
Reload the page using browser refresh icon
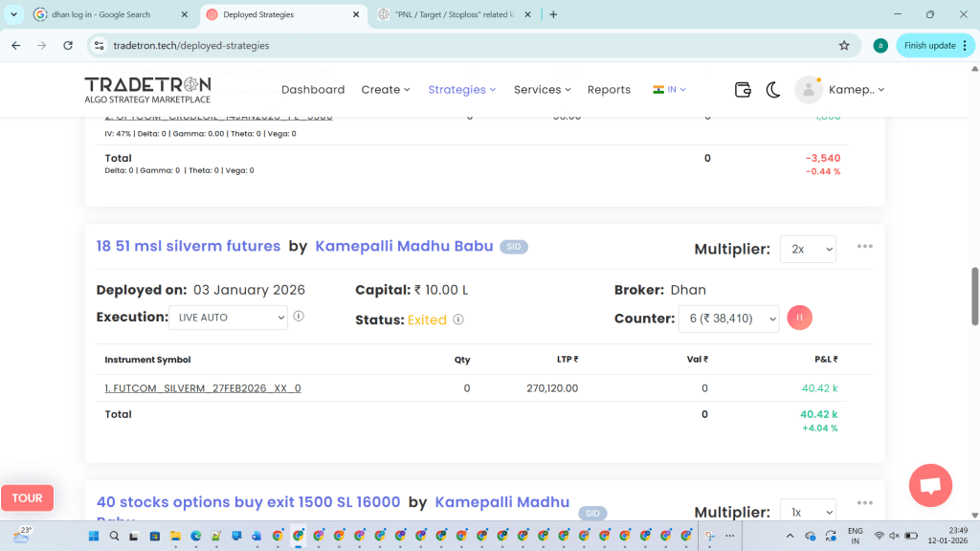(68, 45)
